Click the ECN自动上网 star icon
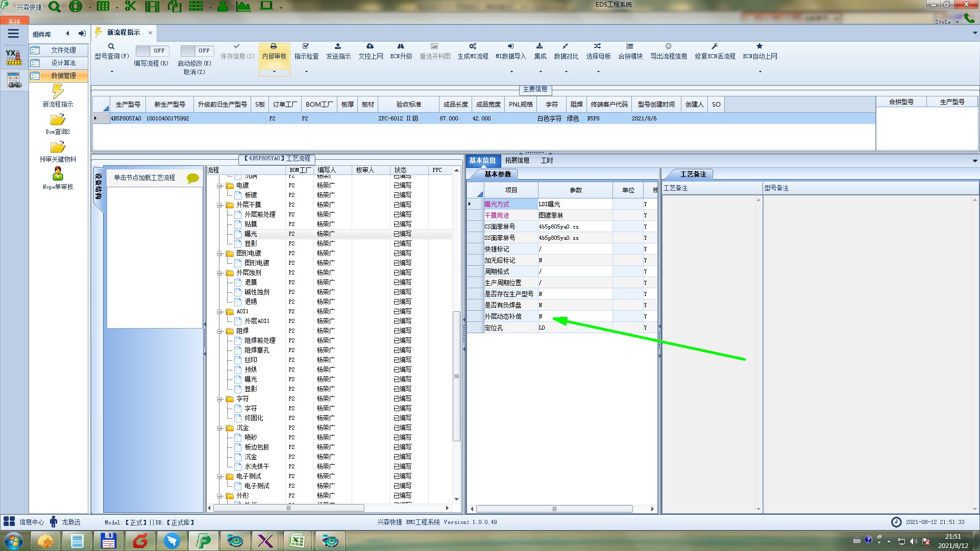Viewport: 980px width, 551px height. pos(759,46)
